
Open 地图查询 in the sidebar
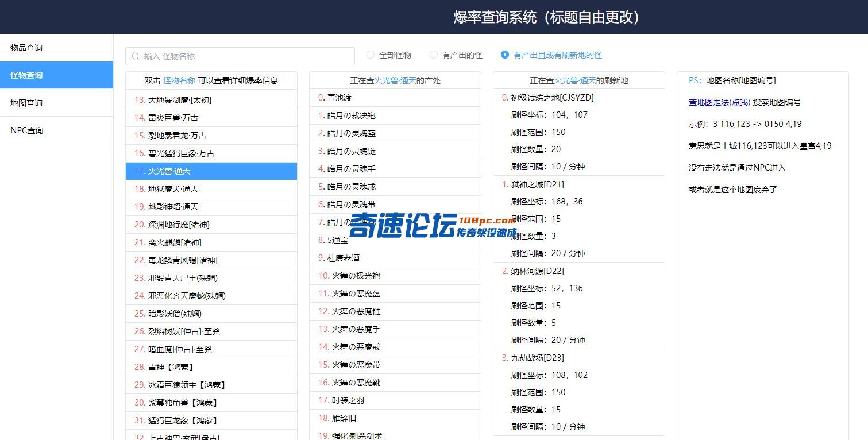tap(56, 103)
